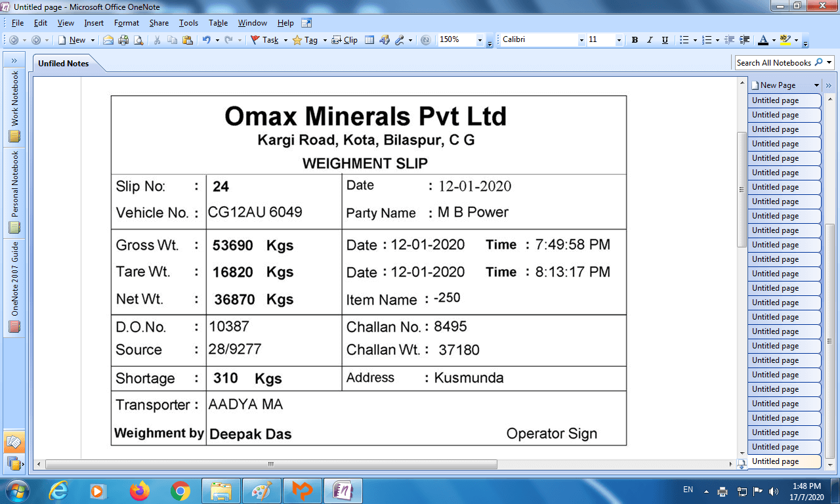Click the Omax Minerals Pvt Ltd heading

click(x=366, y=117)
